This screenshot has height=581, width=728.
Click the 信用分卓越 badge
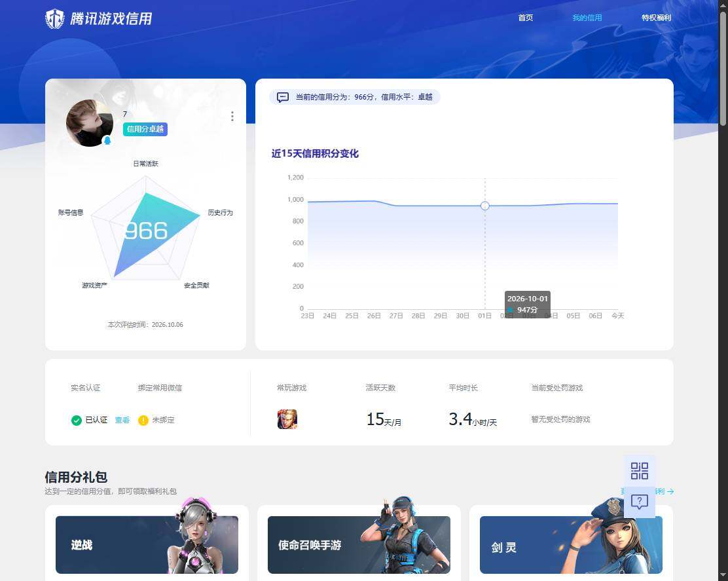tap(145, 129)
